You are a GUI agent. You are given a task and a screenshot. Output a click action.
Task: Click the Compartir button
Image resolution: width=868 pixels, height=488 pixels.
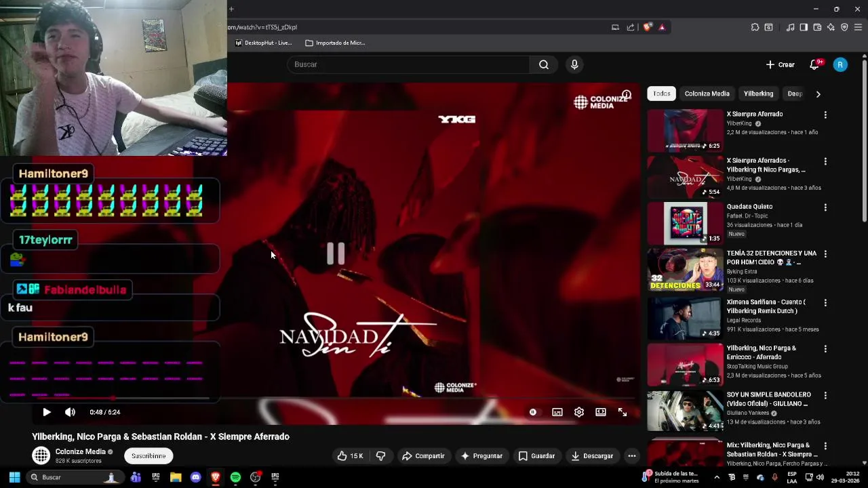pos(423,456)
